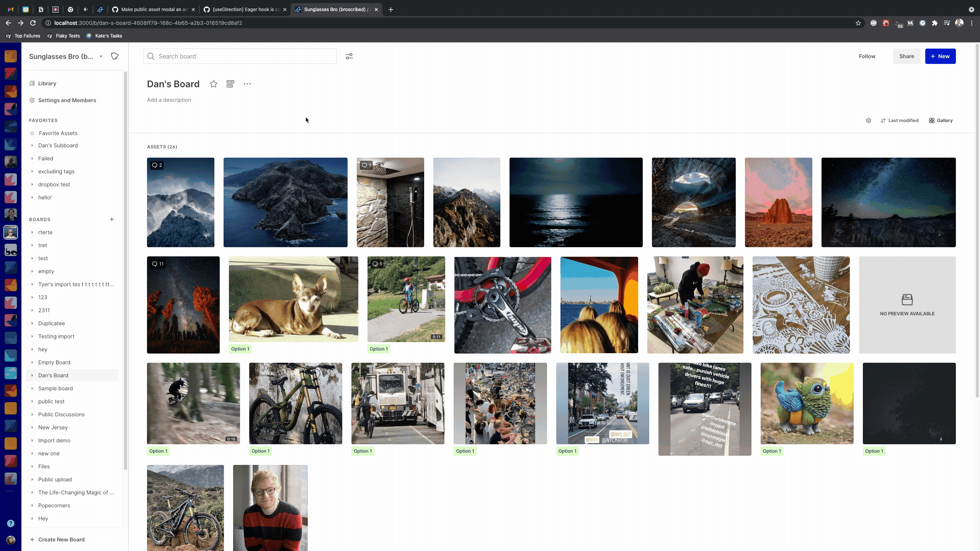This screenshot has height=551, width=980.
Task: Switch the Gallery view mode
Action: [x=941, y=121]
